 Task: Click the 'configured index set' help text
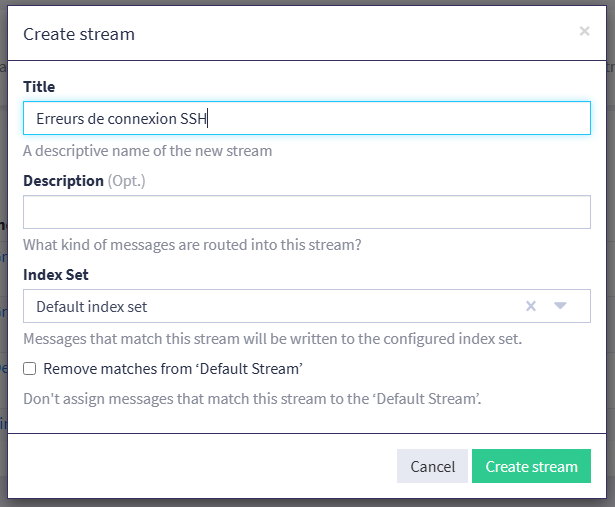click(x=272, y=338)
